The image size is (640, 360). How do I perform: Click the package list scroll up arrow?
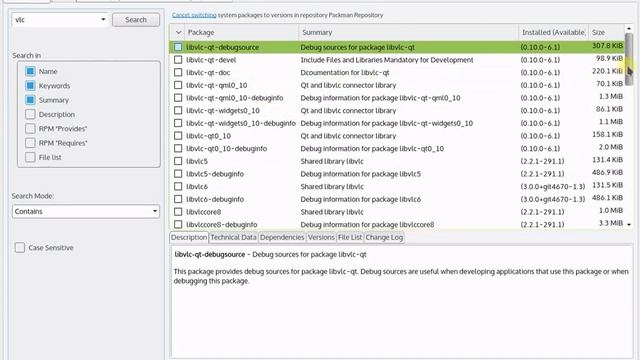(629, 29)
